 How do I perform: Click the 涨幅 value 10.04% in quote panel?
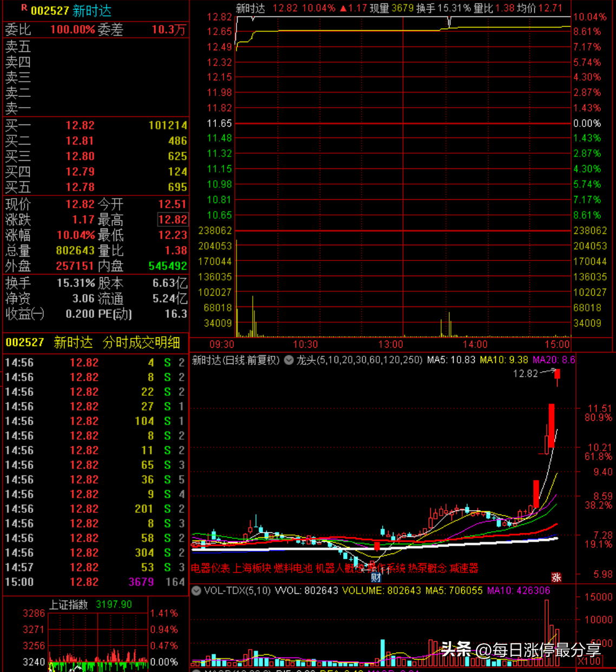[x=76, y=235]
